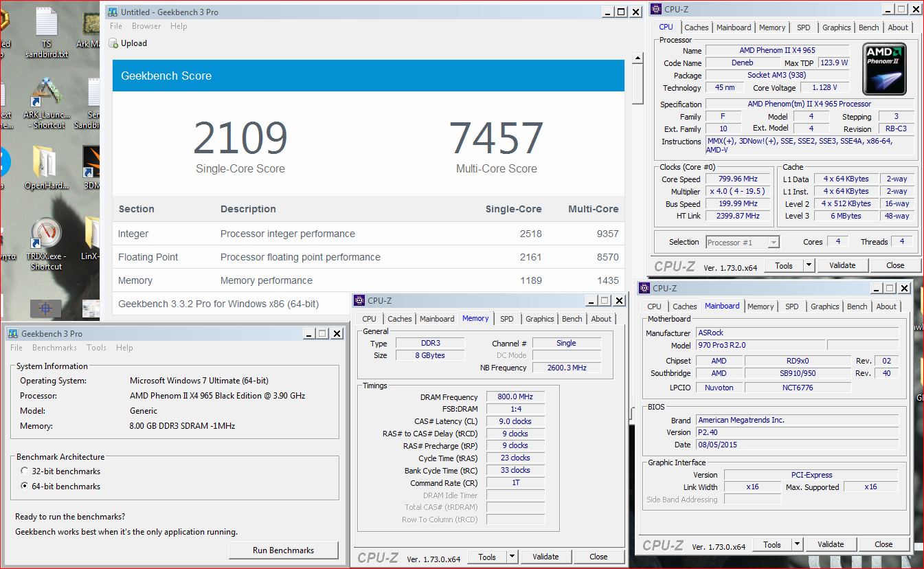The width and height of the screenshot is (924, 569).
Task: Click the Level 3 cache 6 MBytes value
Action: tap(846, 216)
